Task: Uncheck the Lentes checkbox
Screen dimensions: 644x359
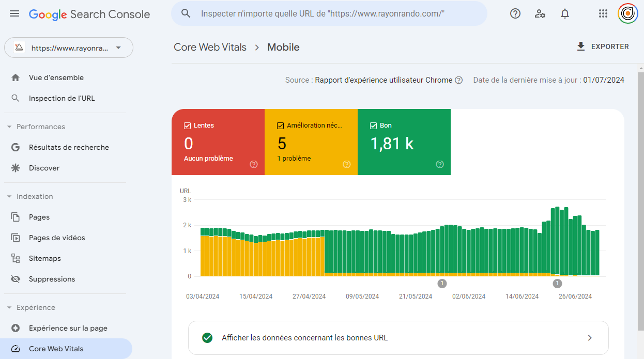Action: 188,126
